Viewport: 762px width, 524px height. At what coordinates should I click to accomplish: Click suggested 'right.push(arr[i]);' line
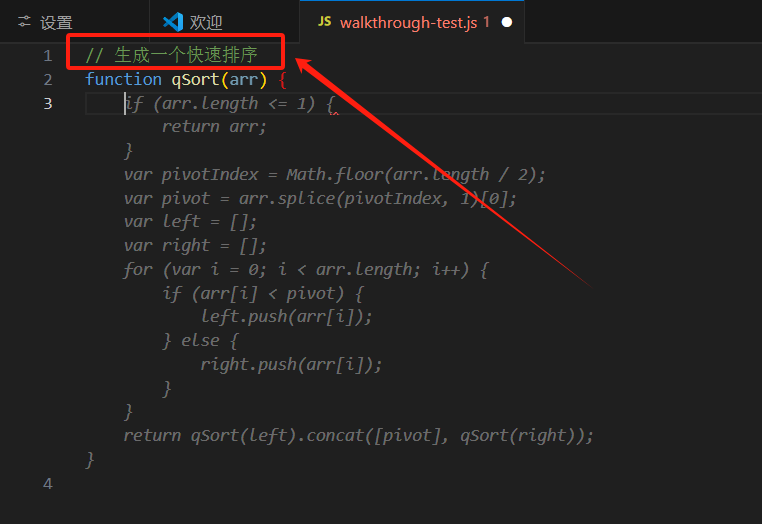[x=292, y=364]
